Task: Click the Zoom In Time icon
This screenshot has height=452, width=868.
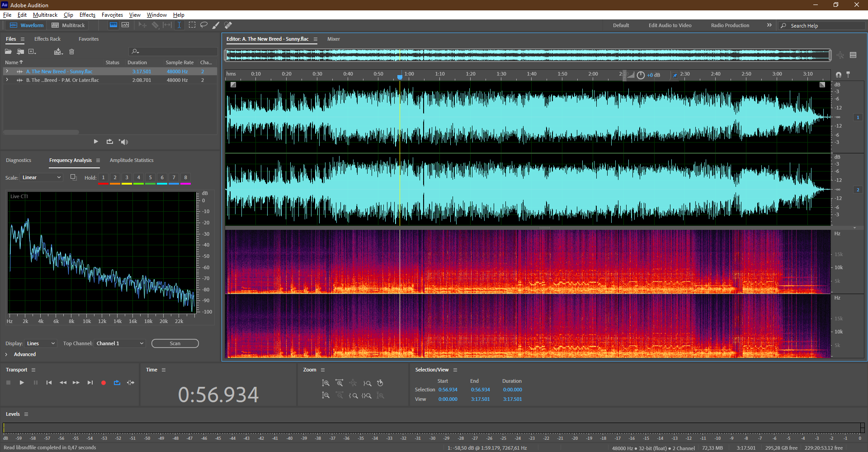Action: point(339,383)
